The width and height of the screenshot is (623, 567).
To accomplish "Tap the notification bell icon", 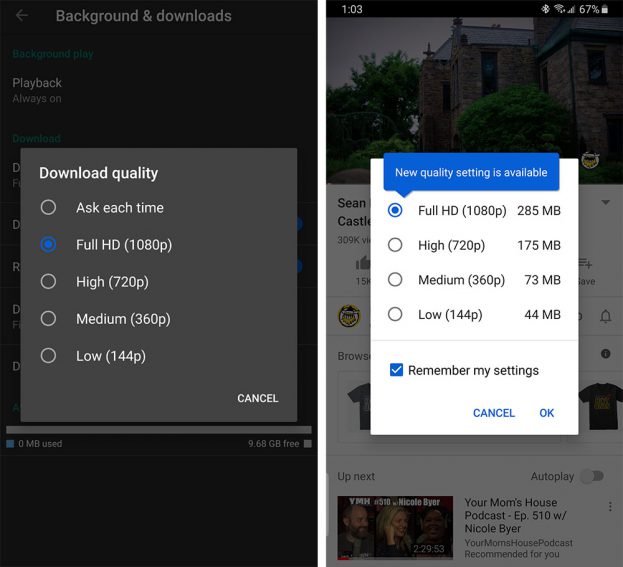I will click(x=605, y=316).
